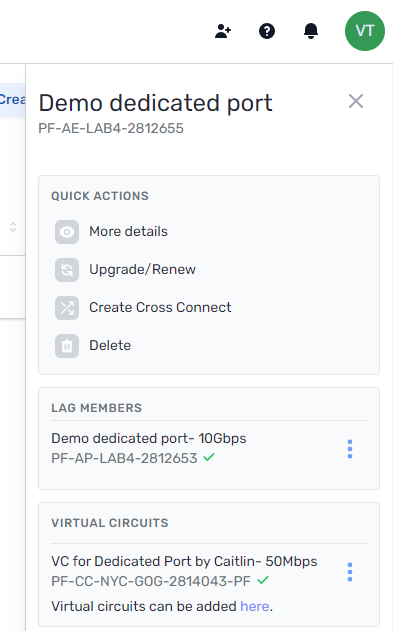Select the Delete quick action label
Viewport: 393px width, 631px height.
click(x=110, y=345)
